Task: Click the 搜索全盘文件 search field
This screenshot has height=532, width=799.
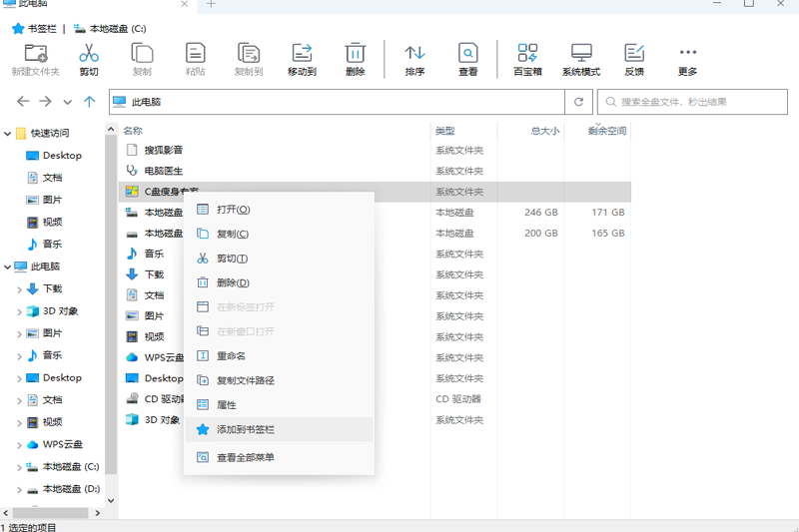Action: point(699,102)
